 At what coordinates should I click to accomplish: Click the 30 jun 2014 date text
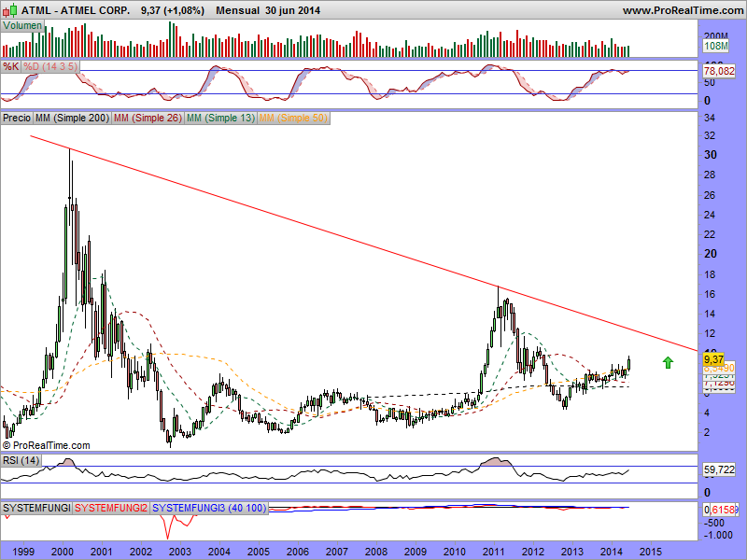[x=292, y=10]
